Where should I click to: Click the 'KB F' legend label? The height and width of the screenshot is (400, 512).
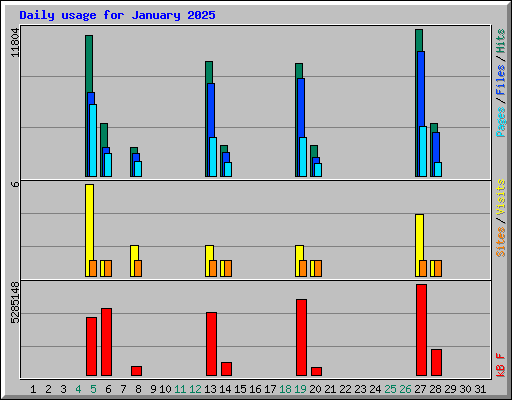(x=500, y=365)
